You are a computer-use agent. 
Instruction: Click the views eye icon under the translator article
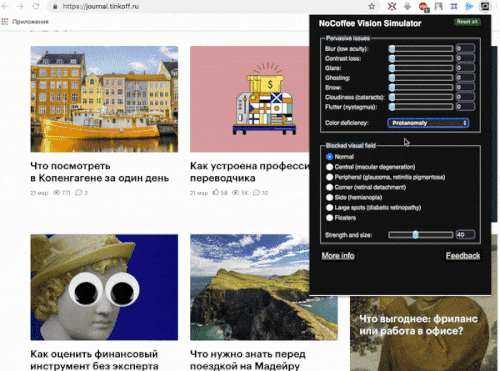236,193
